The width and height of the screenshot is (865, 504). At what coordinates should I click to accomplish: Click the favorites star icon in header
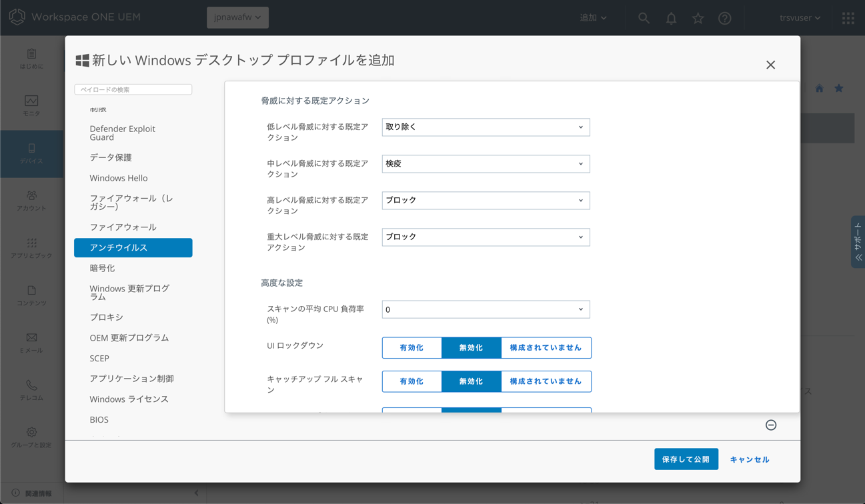tap(698, 18)
